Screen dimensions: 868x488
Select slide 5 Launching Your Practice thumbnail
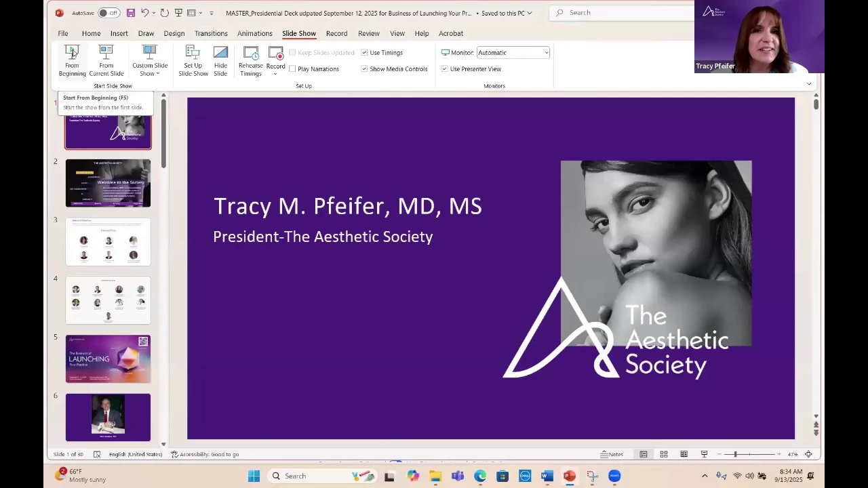(108, 359)
